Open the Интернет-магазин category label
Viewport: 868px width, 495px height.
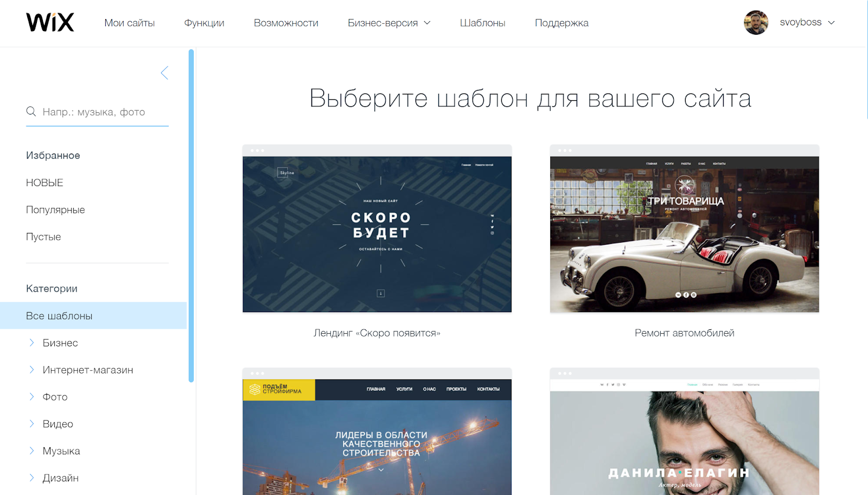point(88,370)
